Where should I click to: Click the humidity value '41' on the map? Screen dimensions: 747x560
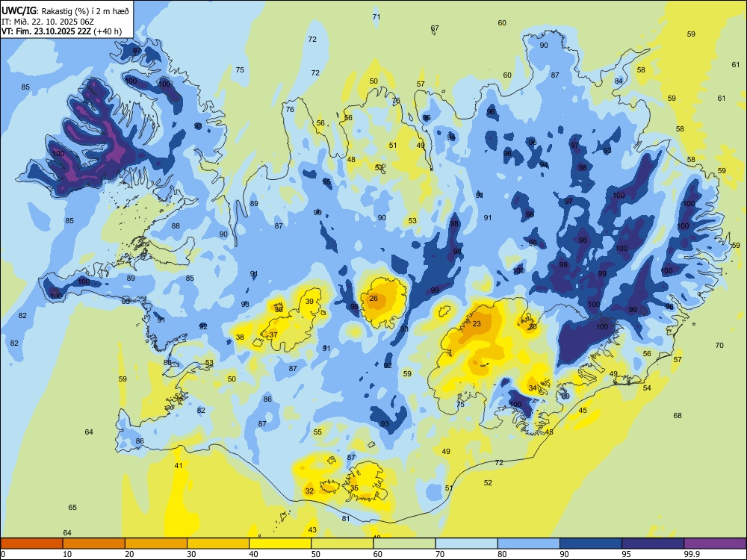[179, 466]
